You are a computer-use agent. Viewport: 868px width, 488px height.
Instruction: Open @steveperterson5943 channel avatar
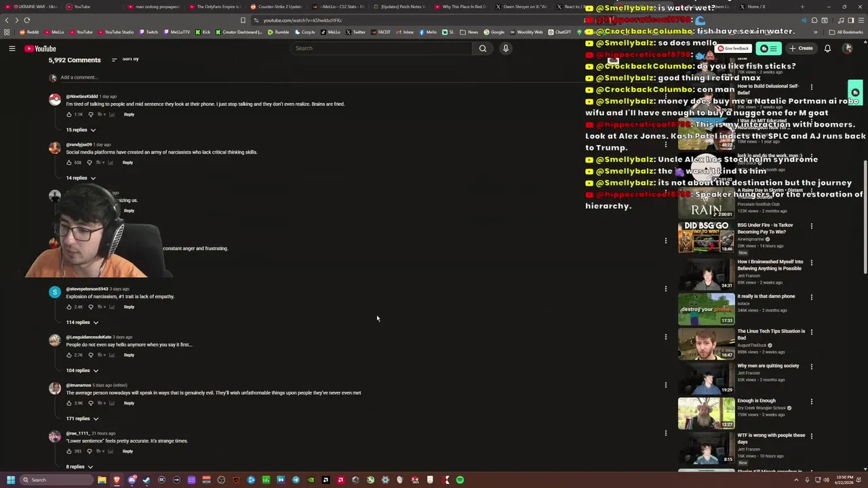pos(55,292)
